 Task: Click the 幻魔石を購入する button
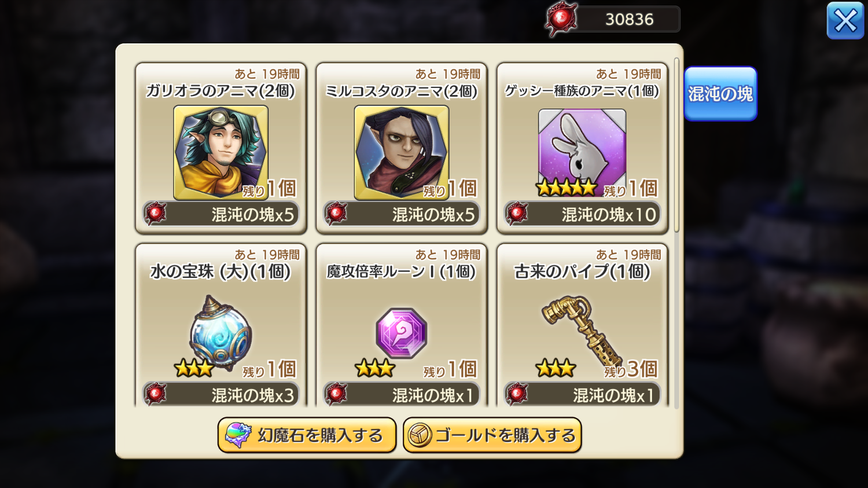[307, 435]
